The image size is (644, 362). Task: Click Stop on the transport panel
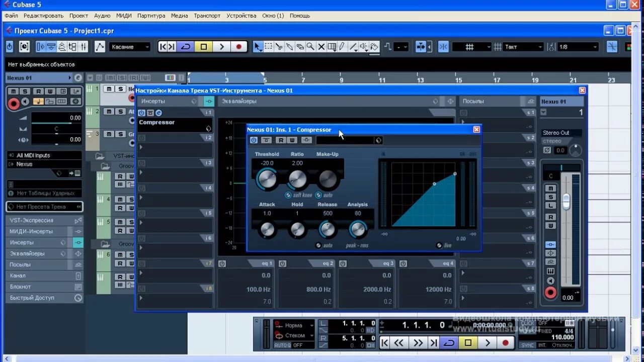tap(468, 343)
